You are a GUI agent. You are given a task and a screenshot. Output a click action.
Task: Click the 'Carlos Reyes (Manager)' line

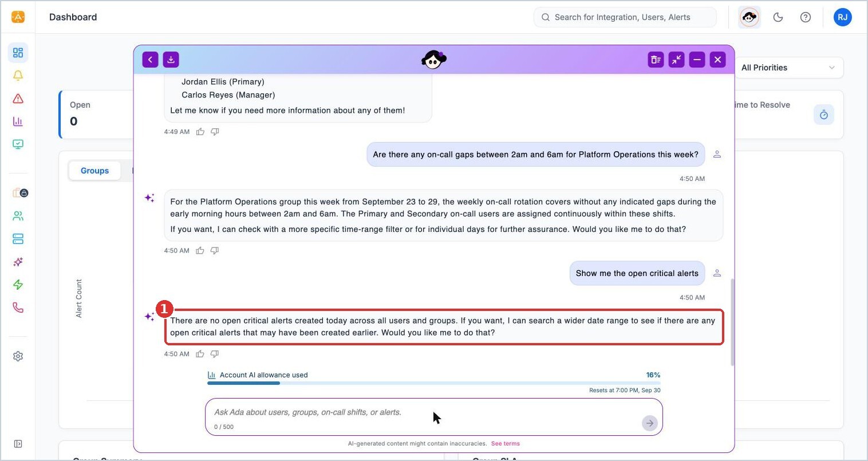228,95
